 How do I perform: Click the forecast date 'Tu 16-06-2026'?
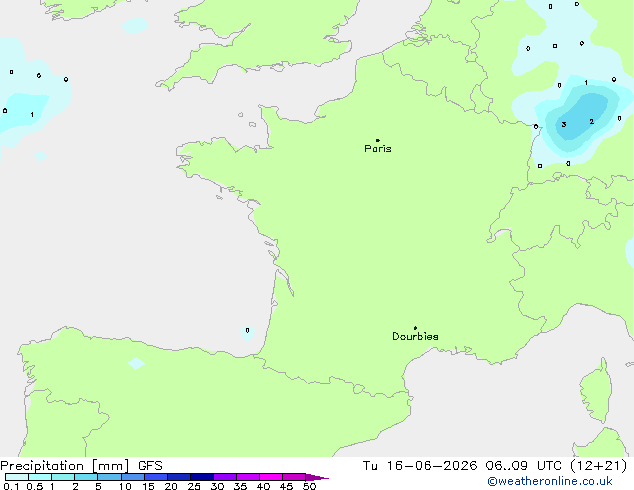[x=420, y=466]
